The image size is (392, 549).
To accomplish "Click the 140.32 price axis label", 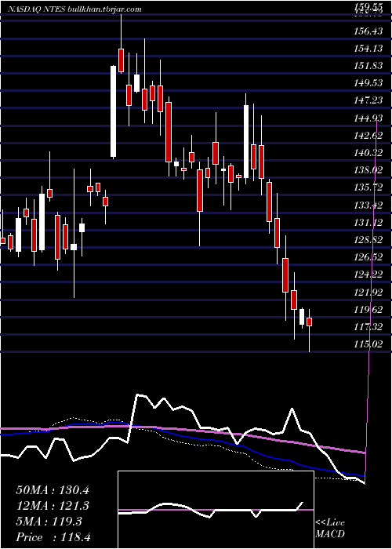I will coord(368,153).
